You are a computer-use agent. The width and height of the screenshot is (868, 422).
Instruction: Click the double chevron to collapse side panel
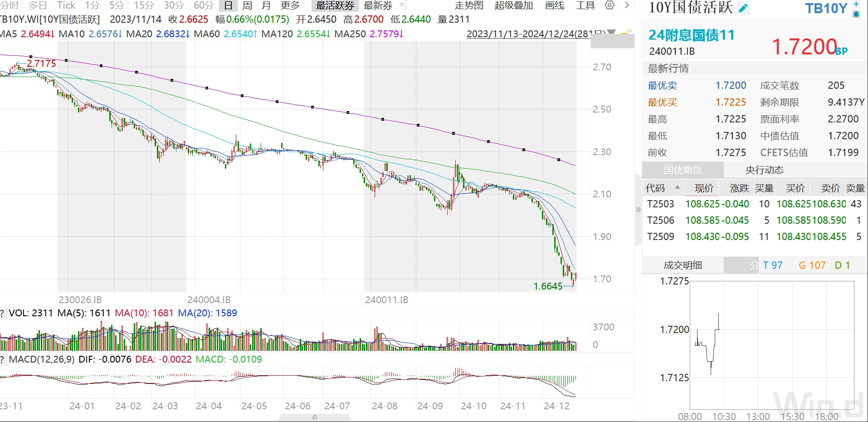[638, 210]
